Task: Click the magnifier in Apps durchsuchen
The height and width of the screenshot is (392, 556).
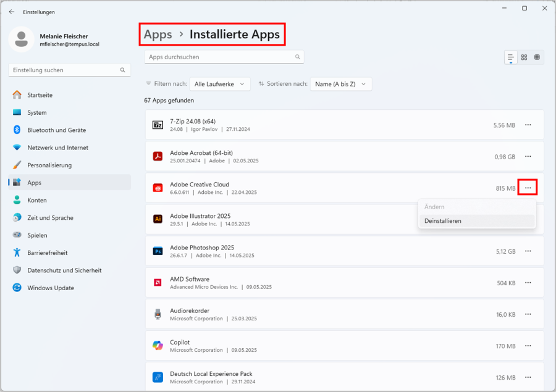Action: click(x=298, y=57)
